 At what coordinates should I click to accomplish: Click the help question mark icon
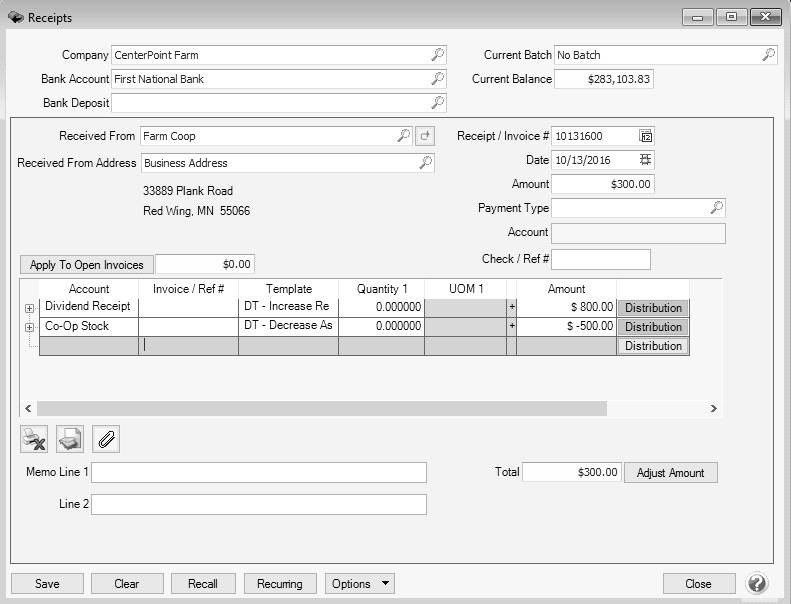(757, 583)
